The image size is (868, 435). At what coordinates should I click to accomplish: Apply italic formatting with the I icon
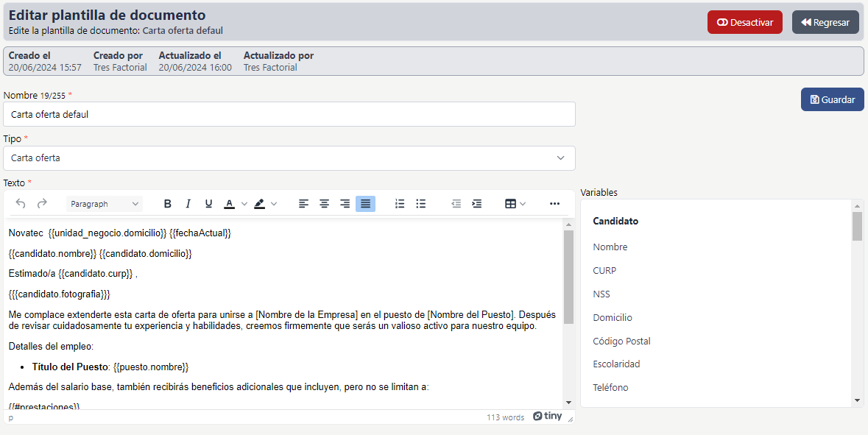188,204
